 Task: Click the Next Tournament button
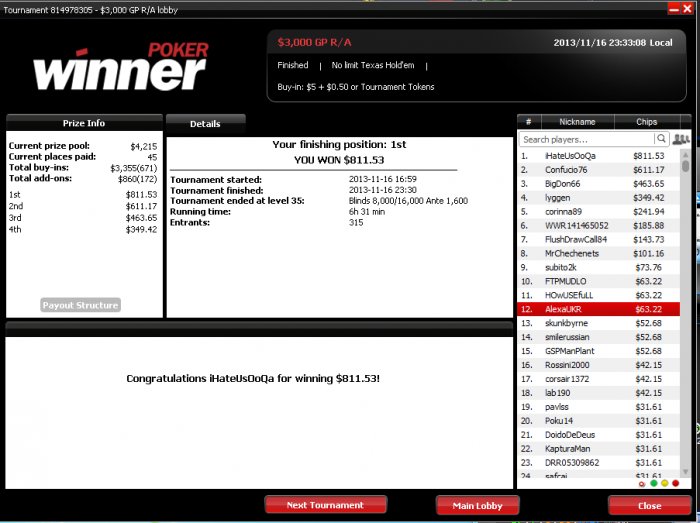325,505
